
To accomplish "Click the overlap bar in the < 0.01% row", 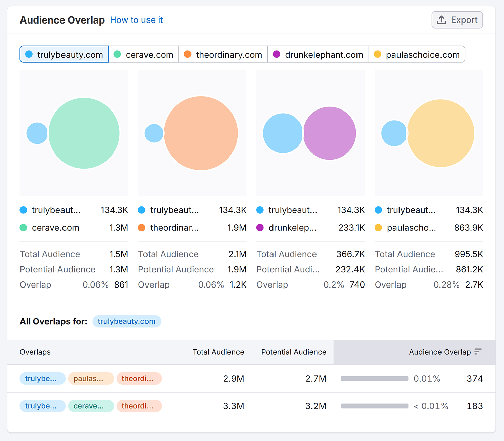I will 375,406.
